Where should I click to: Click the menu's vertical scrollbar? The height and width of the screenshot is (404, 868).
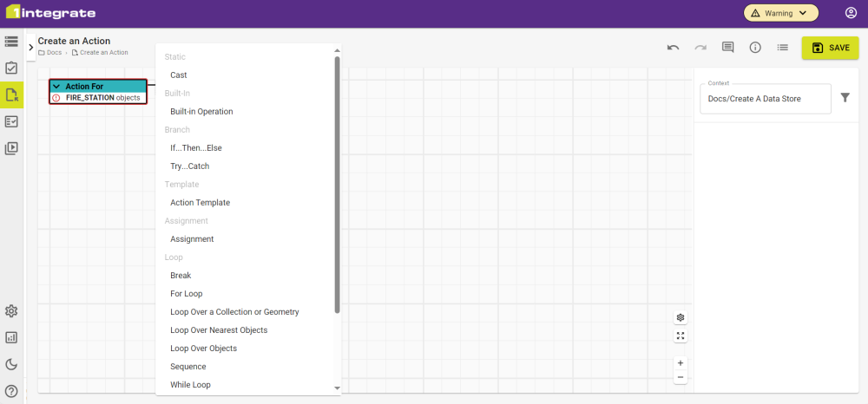coord(337,184)
